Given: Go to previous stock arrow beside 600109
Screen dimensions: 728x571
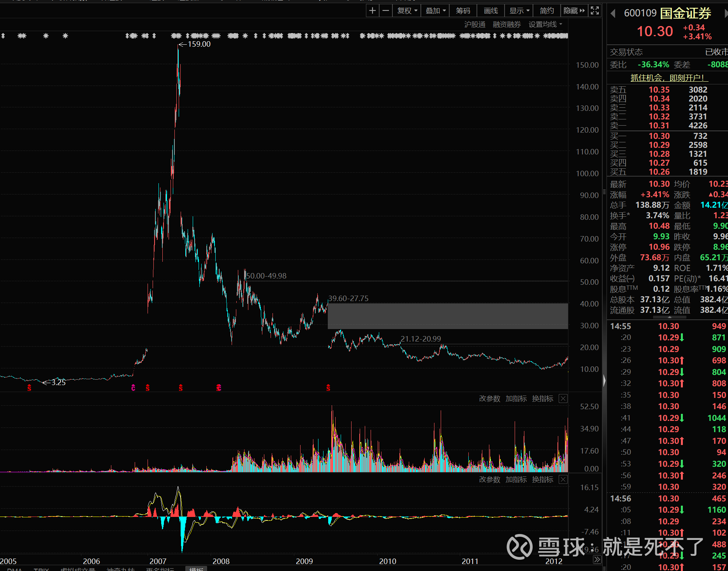Looking at the screenshot, I should 613,13.
